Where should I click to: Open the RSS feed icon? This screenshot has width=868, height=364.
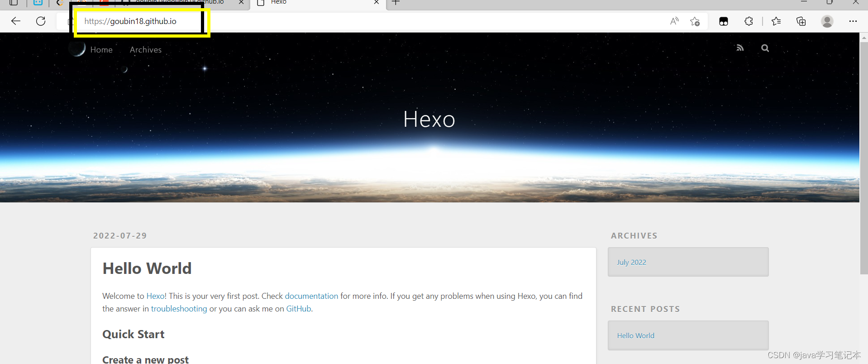click(740, 48)
